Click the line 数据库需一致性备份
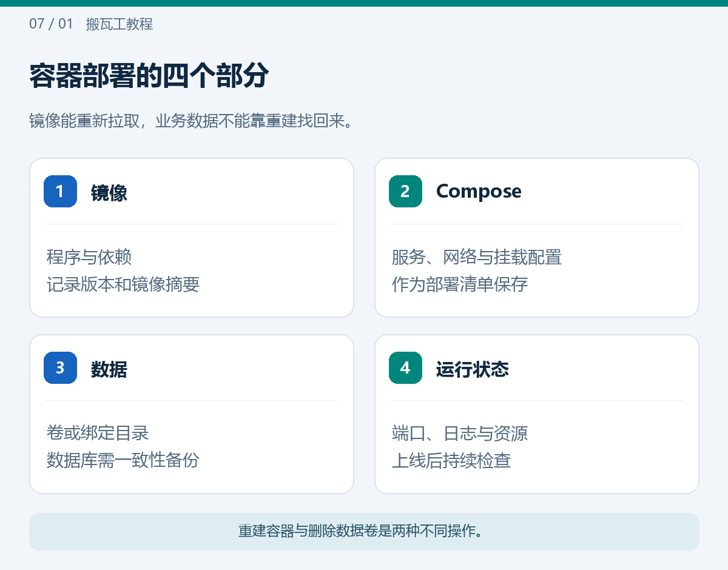 pos(123,460)
